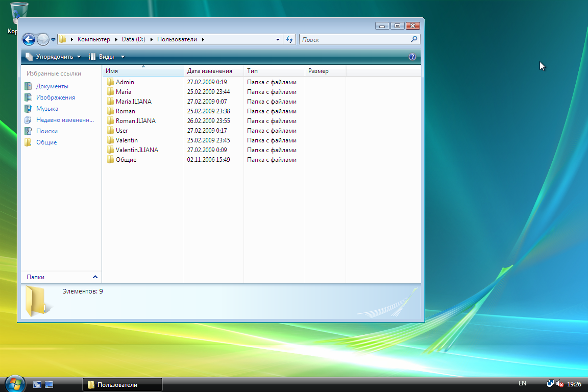Open the Изображения favorite link

point(55,97)
